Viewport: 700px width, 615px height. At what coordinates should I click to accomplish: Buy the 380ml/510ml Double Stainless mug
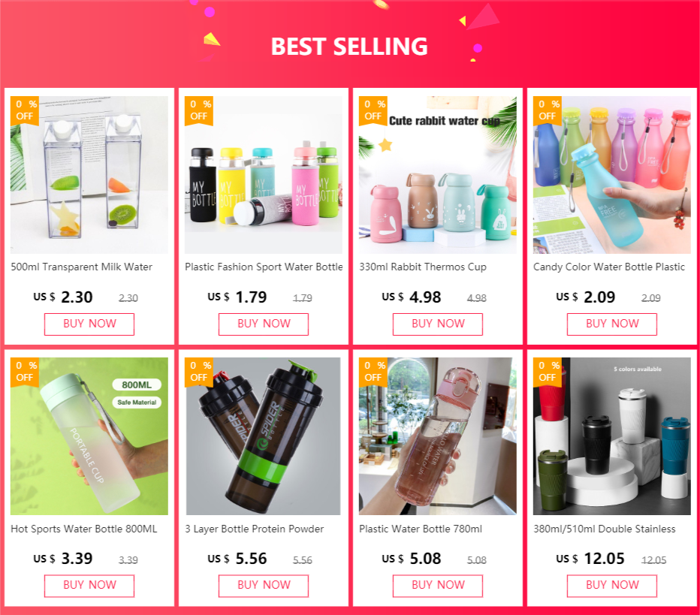pyautogui.click(x=612, y=586)
